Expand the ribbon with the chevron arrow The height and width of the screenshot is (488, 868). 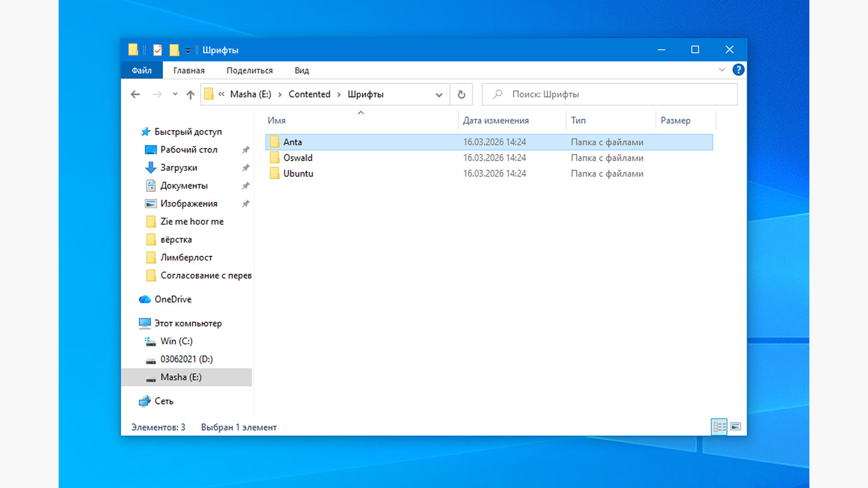pos(723,69)
